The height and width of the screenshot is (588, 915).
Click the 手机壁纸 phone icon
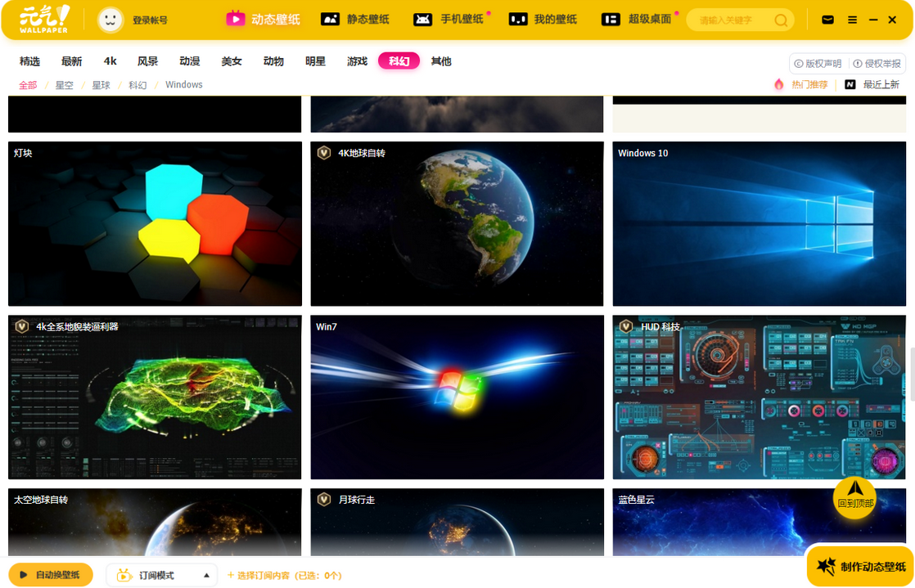tap(423, 20)
